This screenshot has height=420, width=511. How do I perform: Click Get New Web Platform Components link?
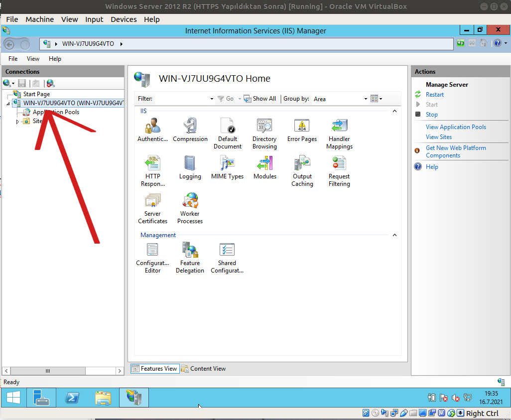pyautogui.click(x=456, y=151)
